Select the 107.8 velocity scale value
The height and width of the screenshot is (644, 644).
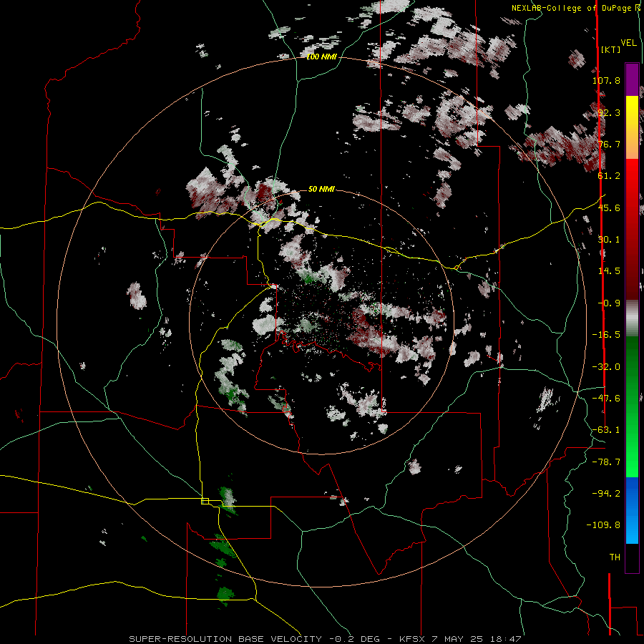click(x=606, y=80)
